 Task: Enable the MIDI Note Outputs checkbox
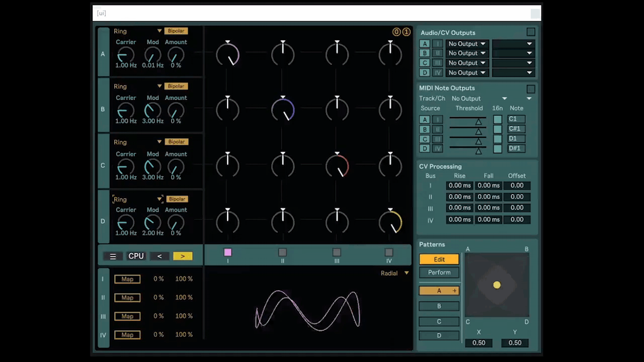(x=531, y=89)
